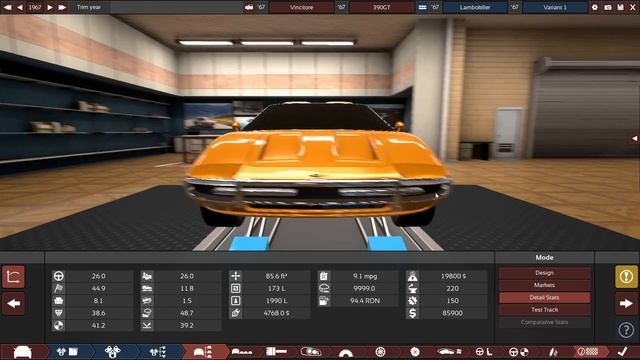Open Test Track mode
The image size is (640, 360).
pos(544,309)
